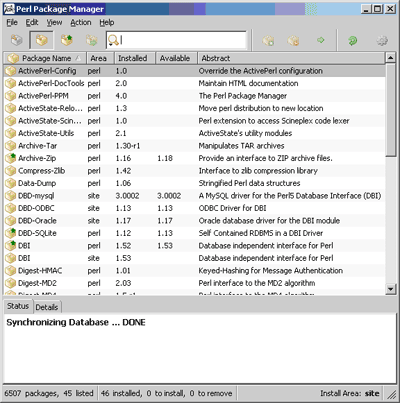Click the Perl Package Manager title icon
Viewport: 400px width, 403px height.
click(x=10, y=9)
